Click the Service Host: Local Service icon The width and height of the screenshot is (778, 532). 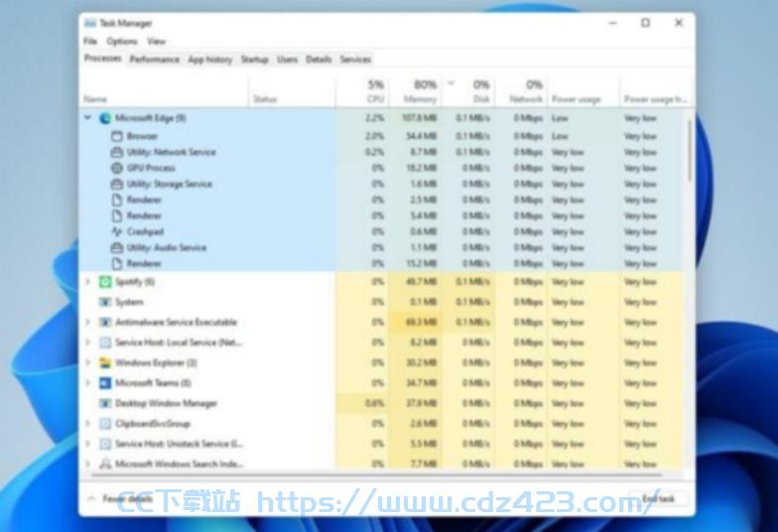105,342
